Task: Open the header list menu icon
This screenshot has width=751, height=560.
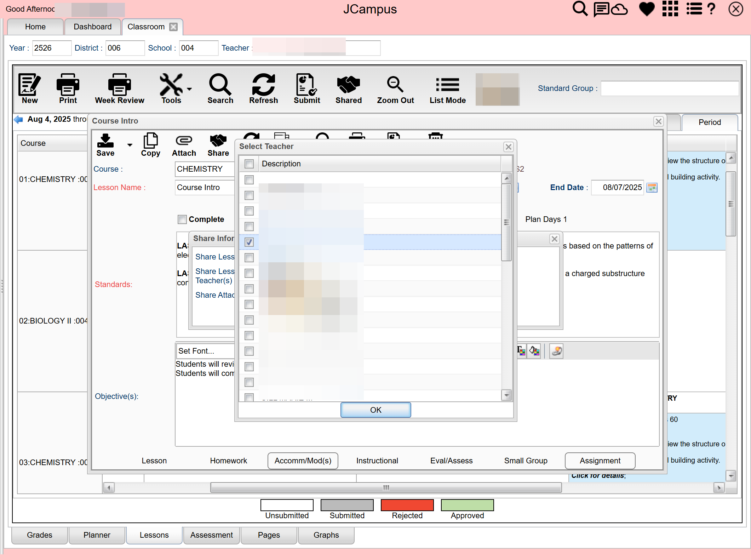Action: (694, 9)
